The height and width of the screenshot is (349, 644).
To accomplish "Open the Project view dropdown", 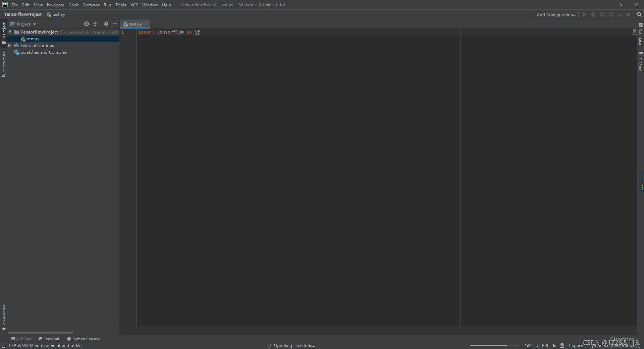I will coord(23,24).
